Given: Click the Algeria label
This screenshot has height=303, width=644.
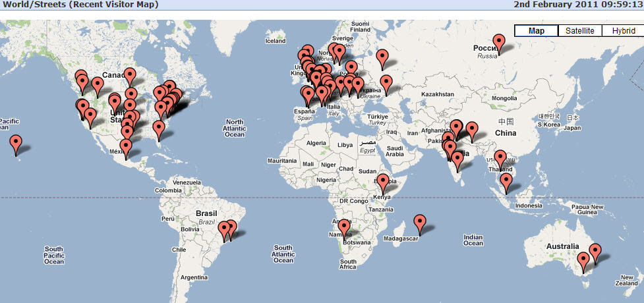Looking at the screenshot, I should [x=316, y=144].
